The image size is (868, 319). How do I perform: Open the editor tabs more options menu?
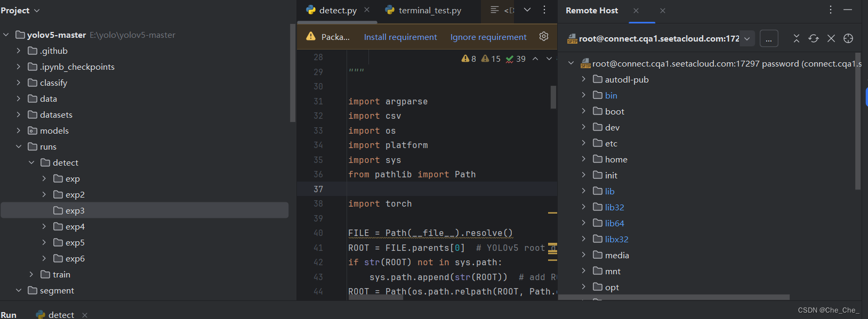pos(544,10)
